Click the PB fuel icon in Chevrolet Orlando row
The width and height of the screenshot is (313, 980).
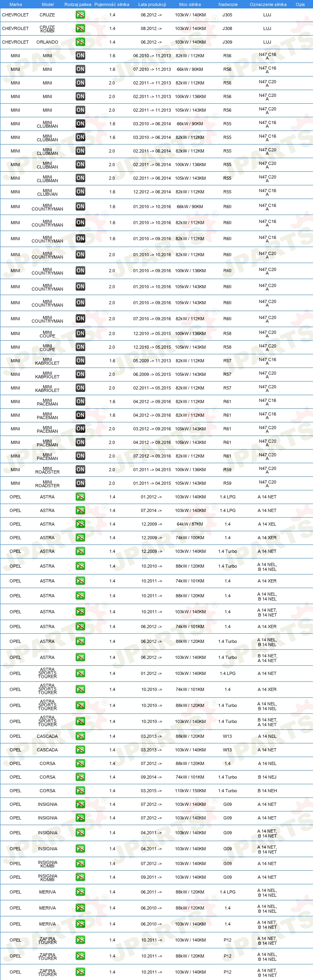(x=80, y=42)
